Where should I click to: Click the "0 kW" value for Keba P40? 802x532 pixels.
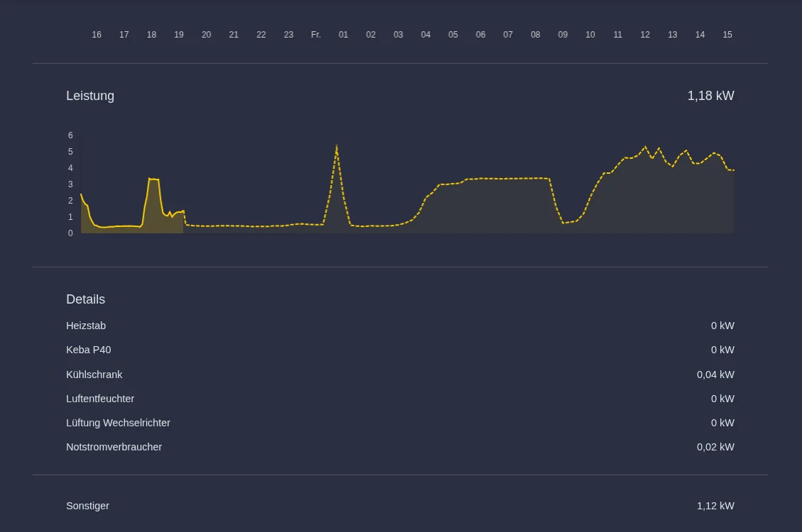point(723,350)
